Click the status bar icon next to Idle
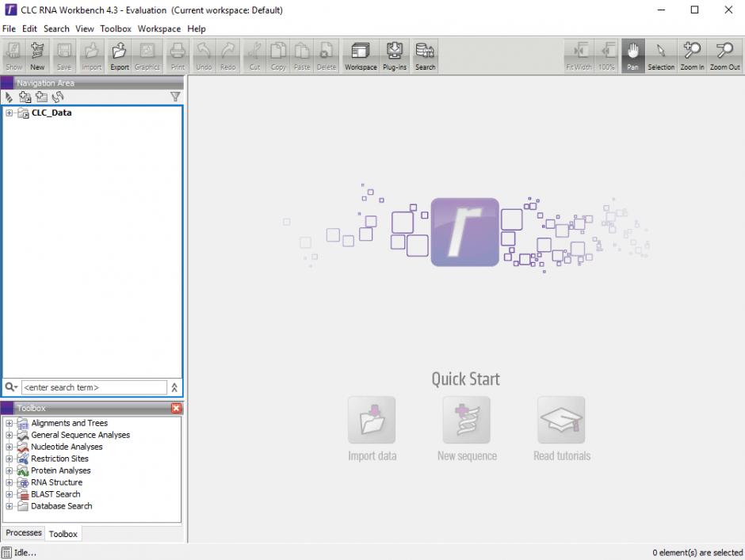The height and width of the screenshot is (560, 745). (x=6, y=552)
